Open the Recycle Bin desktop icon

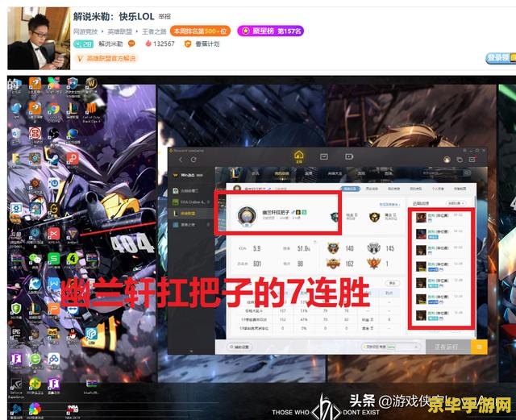coord(16,134)
